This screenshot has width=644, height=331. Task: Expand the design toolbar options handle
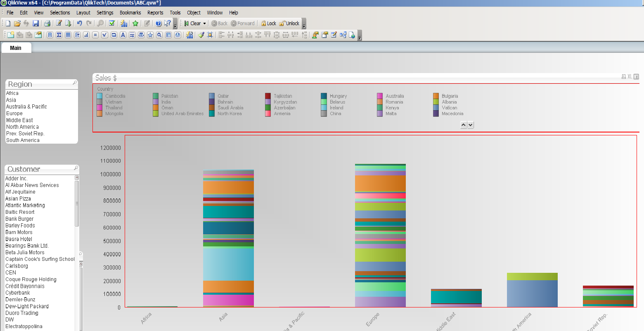[x=360, y=36]
